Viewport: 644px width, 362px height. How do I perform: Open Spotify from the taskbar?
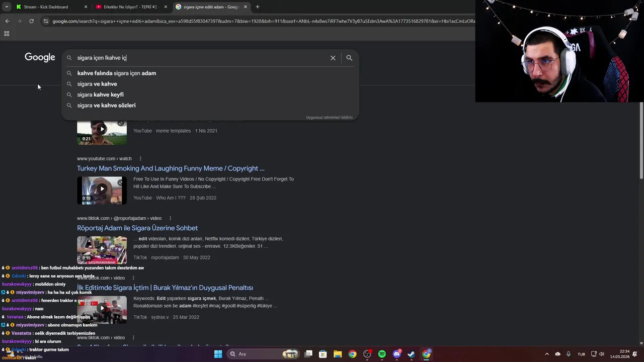(x=382, y=354)
